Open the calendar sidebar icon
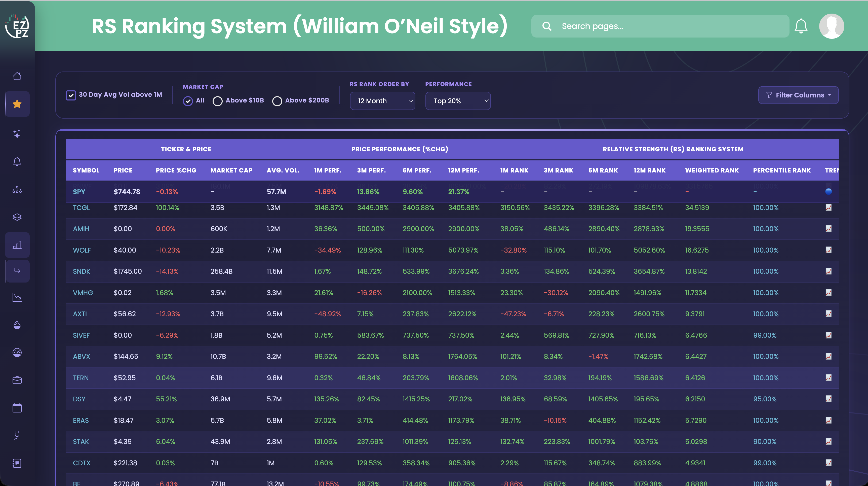The width and height of the screenshot is (868, 486). 17,408
